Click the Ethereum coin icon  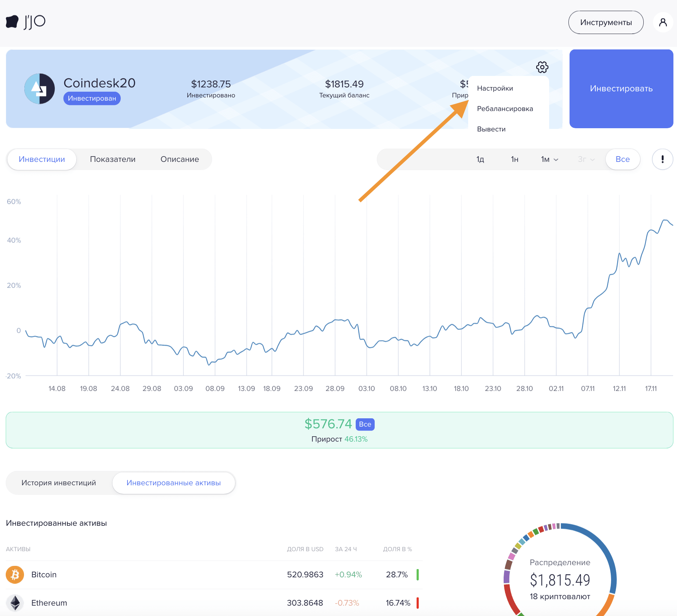point(15,603)
